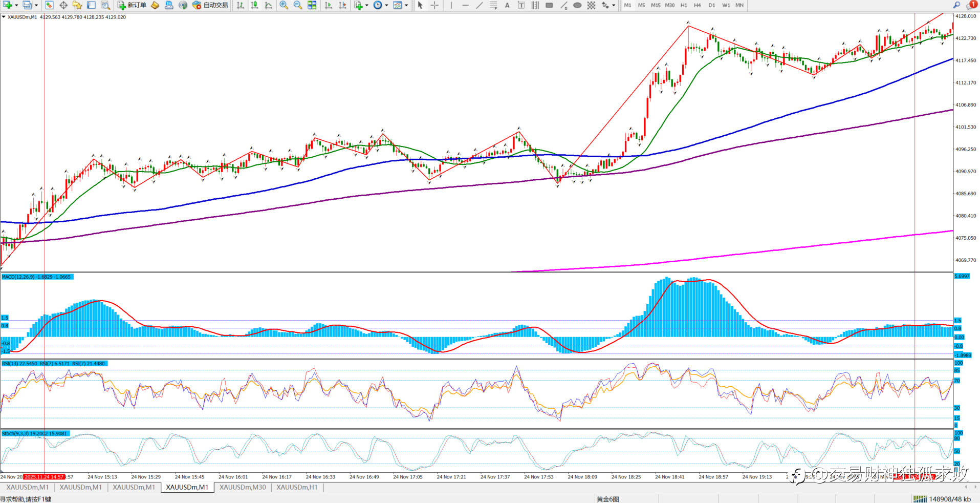This screenshot has width=980, height=503.
Task: Select the H4 timeframe button
Action: (697, 5)
